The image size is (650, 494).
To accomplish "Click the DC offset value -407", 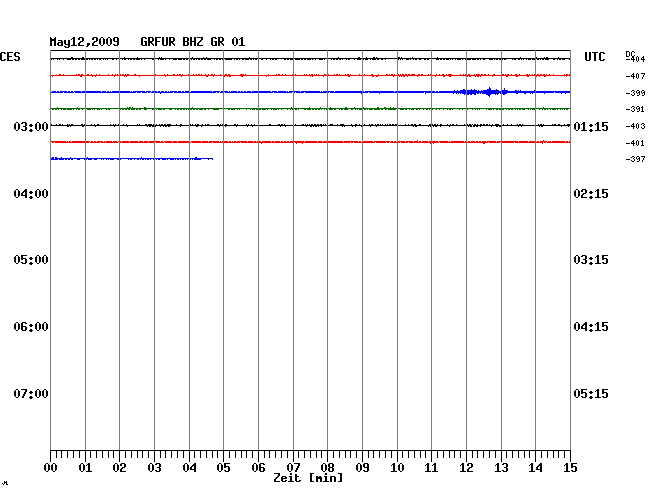I will 635,76.
